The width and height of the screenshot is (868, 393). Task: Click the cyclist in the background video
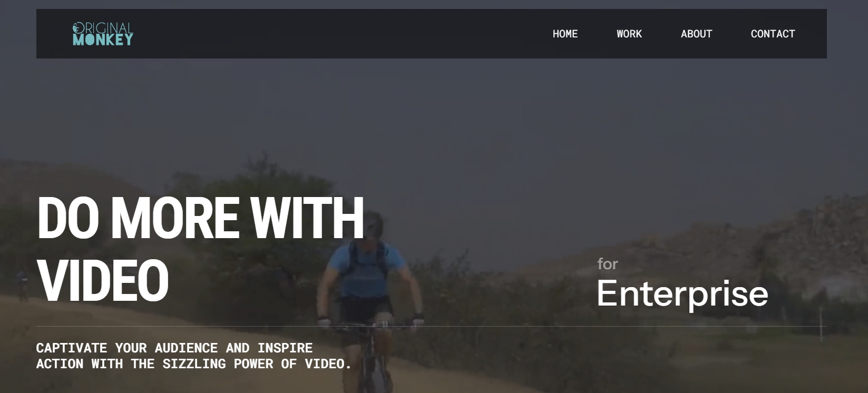click(x=369, y=306)
